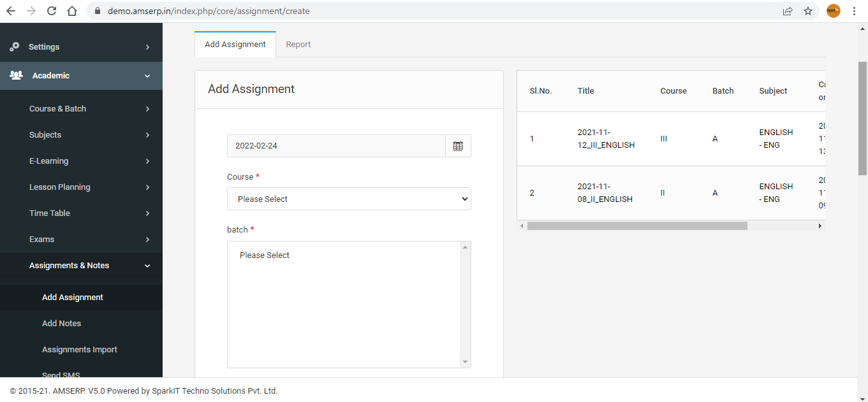Select the Add Assignment tab
Image resolution: width=868 pixels, height=402 pixels.
pos(235,44)
